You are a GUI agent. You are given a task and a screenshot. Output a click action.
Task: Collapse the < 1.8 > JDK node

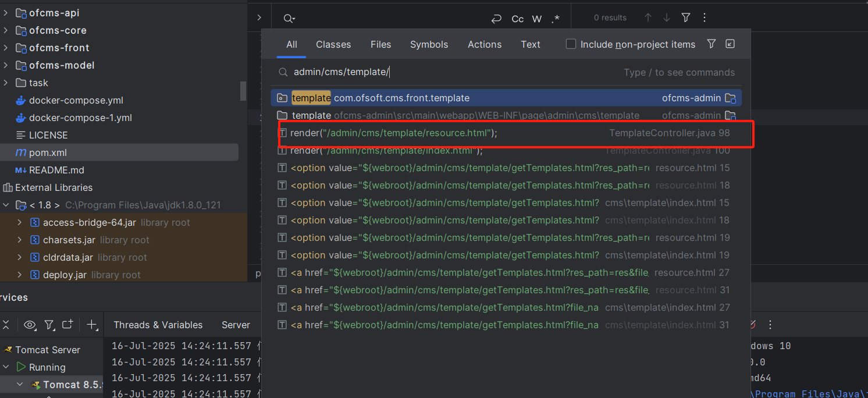pyautogui.click(x=6, y=205)
